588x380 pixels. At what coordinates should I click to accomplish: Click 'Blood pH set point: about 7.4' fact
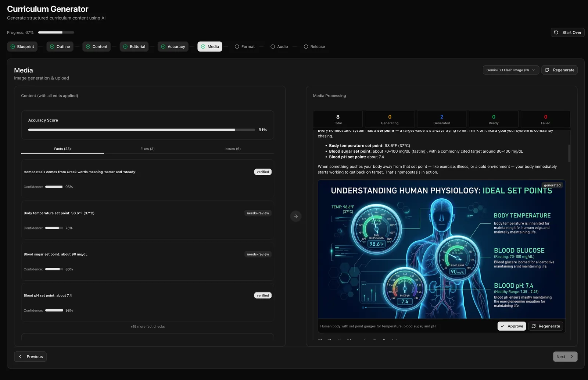tap(48, 295)
